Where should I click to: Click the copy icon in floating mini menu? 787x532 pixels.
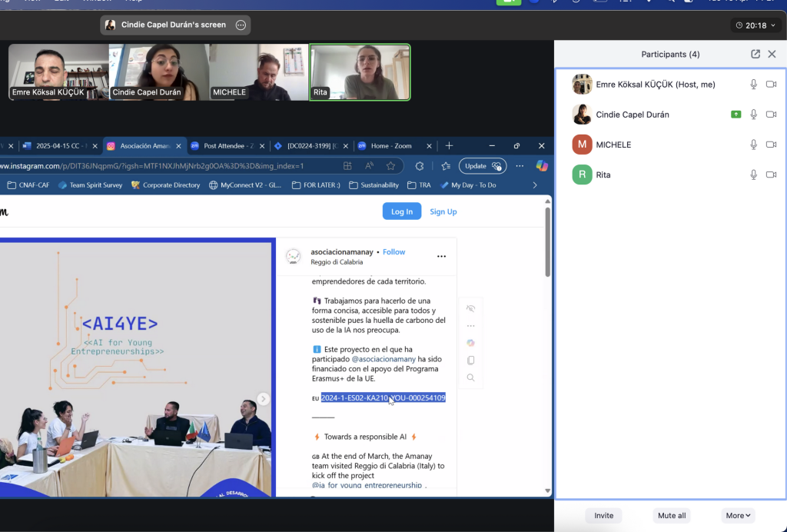pyautogui.click(x=470, y=361)
